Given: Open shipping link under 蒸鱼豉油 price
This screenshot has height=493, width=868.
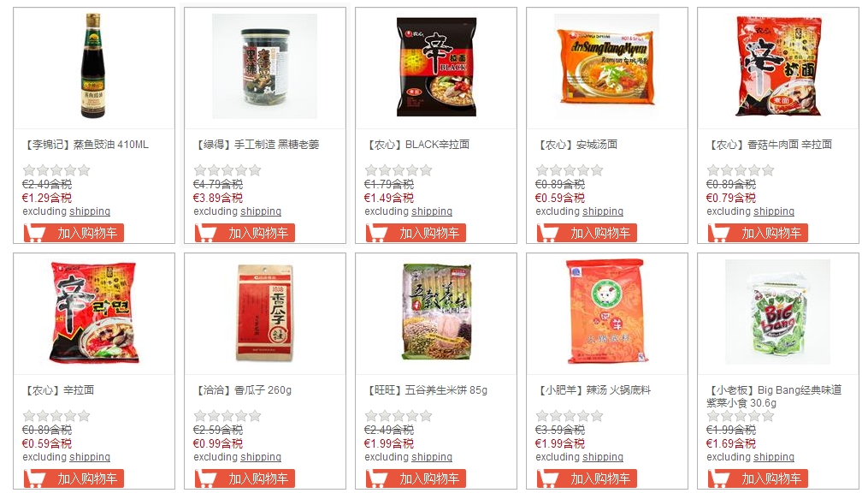Looking at the screenshot, I should click(90, 211).
